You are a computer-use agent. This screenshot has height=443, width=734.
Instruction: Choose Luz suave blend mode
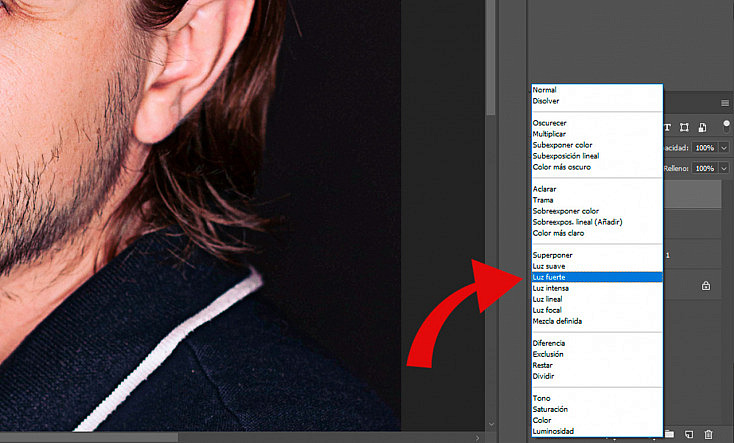point(597,266)
